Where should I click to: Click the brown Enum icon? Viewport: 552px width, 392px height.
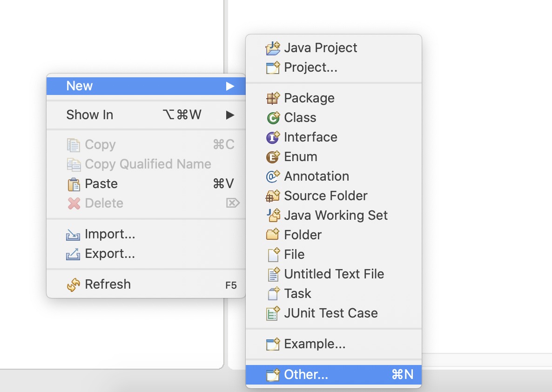[x=273, y=157]
